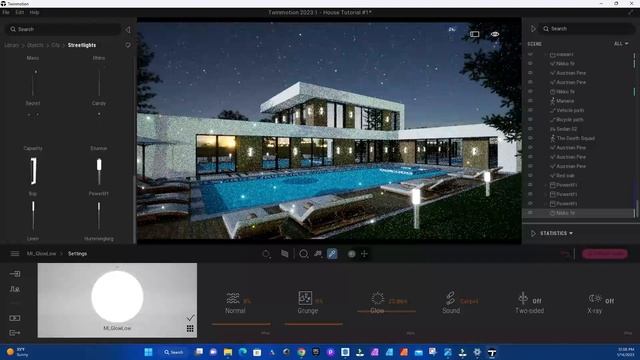The image size is (640, 360).
Task: Click ML_GlowLow in the dock breadcrumb
Action: pyautogui.click(x=41, y=254)
